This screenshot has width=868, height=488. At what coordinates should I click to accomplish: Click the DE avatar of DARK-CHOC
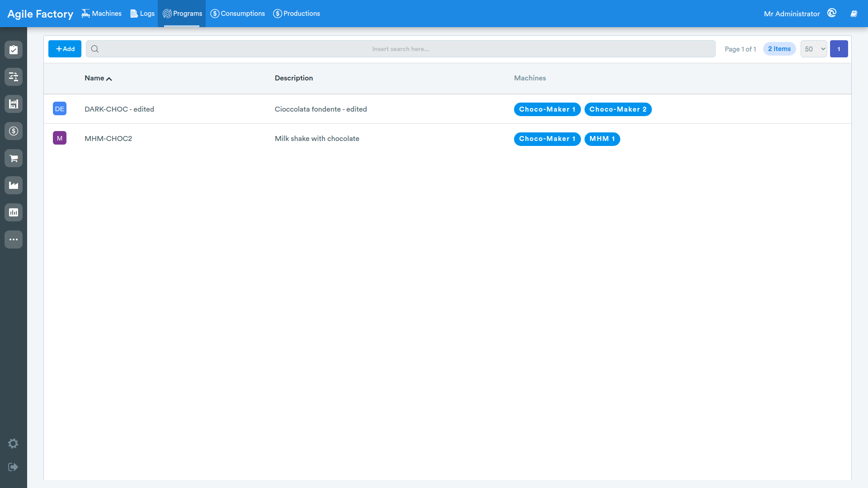click(x=60, y=109)
